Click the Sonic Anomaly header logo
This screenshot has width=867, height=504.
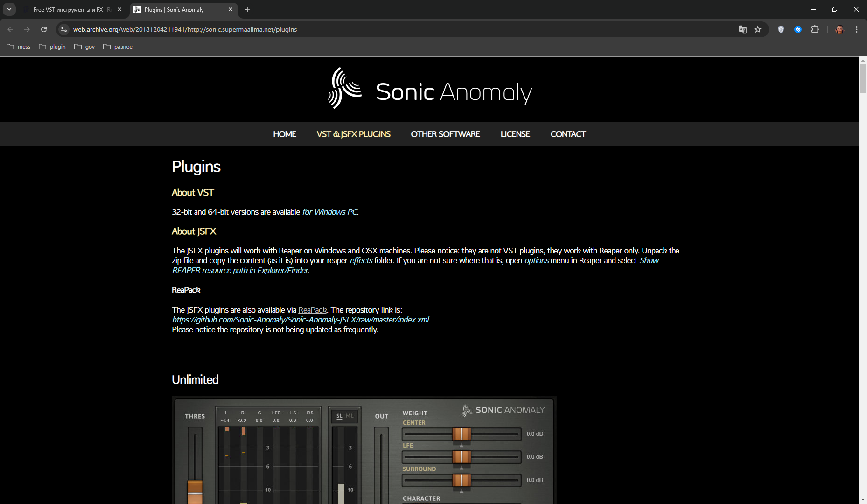tap(430, 89)
